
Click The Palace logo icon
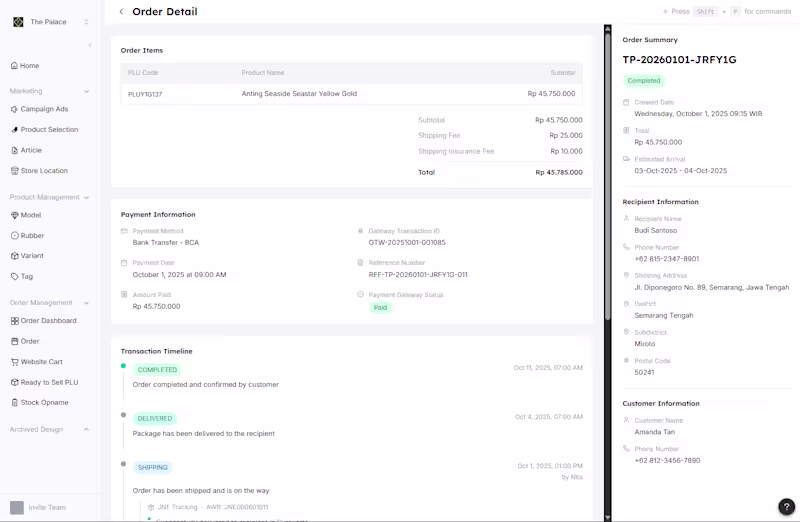click(x=18, y=22)
